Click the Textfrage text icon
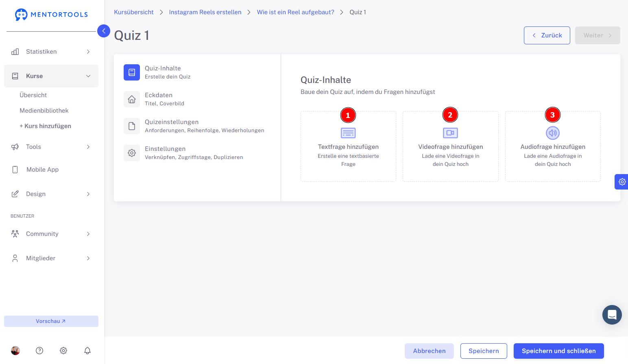 pos(348,133)
